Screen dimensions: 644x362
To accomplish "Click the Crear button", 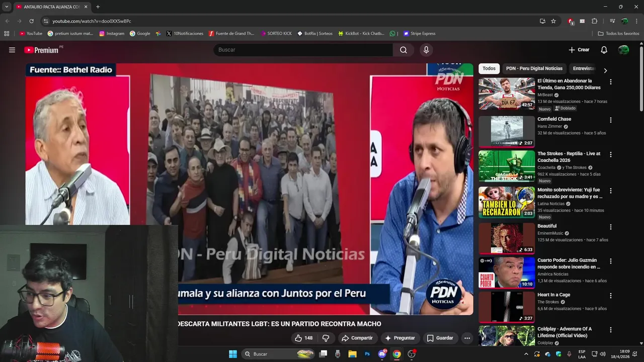I will point(579,50).
